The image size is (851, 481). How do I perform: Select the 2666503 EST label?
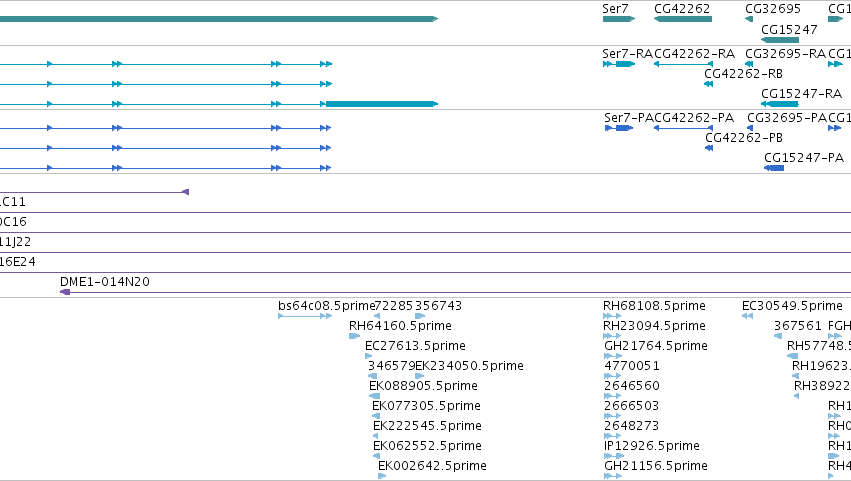click(632, 407)
